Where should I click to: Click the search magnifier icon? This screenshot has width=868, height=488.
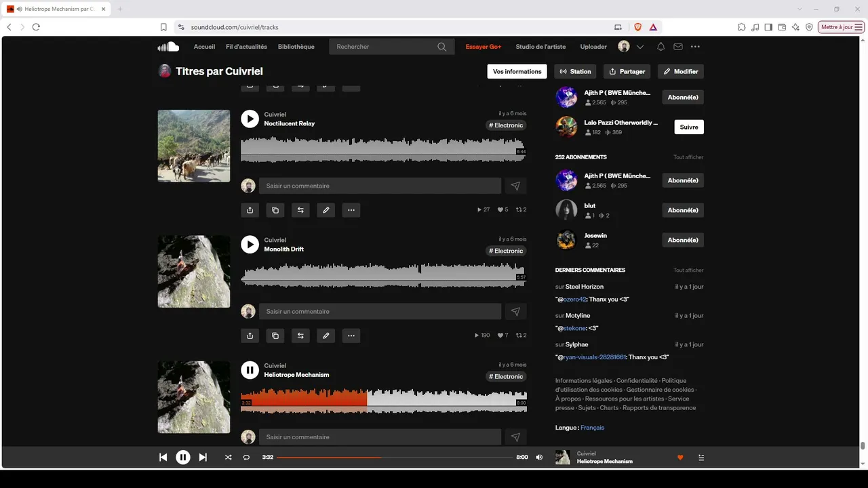pyautogui.click(x=442, y=47)
